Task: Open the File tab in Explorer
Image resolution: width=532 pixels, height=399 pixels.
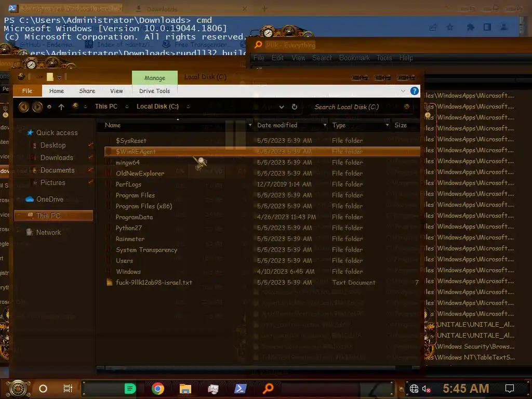Action: click(x=27, y=91)
